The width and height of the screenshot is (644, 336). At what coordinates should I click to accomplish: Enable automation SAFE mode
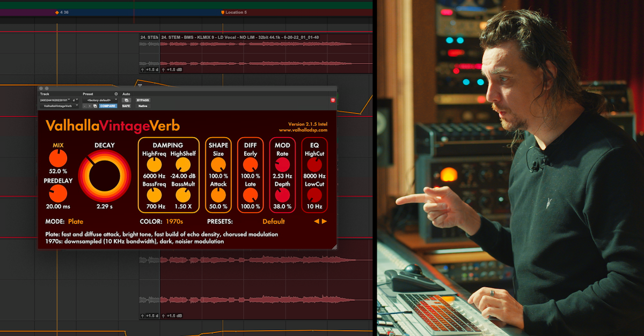pos(126,106)
